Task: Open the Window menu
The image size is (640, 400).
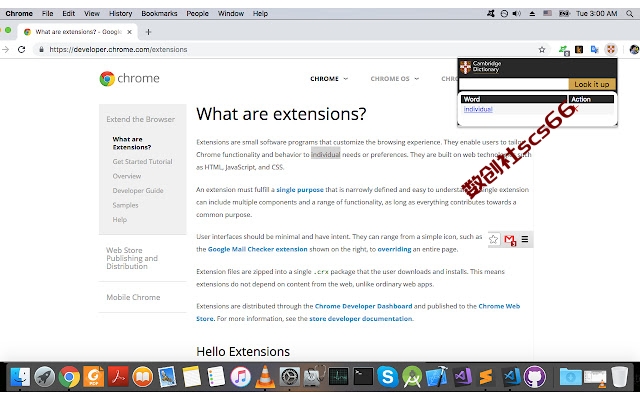Action: [x=231, y=13]
